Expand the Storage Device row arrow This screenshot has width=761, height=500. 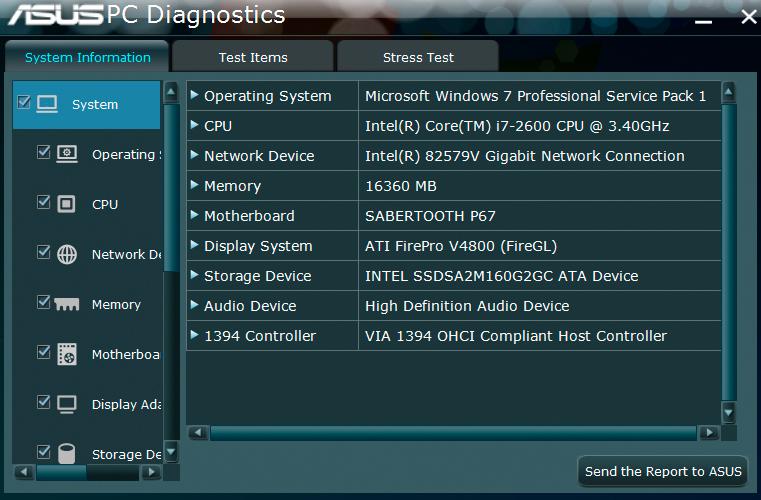[x=195, y=275]
